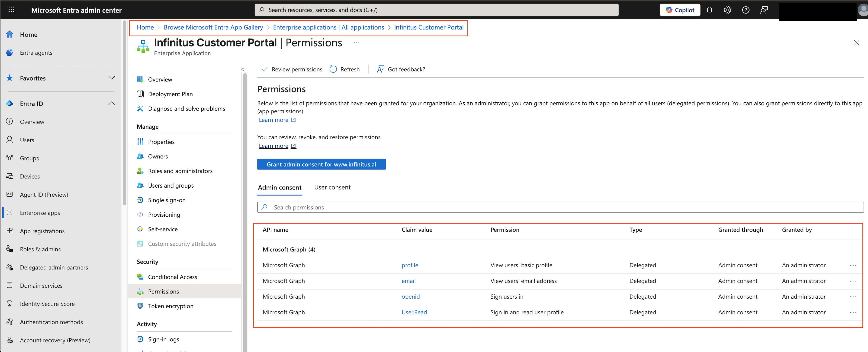The width and height of the screenshot is (868, 352).
Task: Open the profile claim value link
Action: [x=410, y=265]
